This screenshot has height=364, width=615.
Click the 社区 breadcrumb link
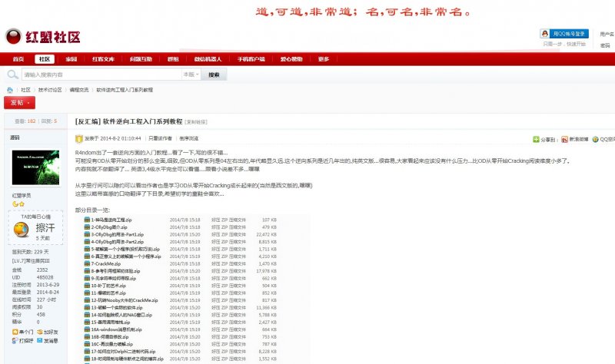click(x=26, y=90)
